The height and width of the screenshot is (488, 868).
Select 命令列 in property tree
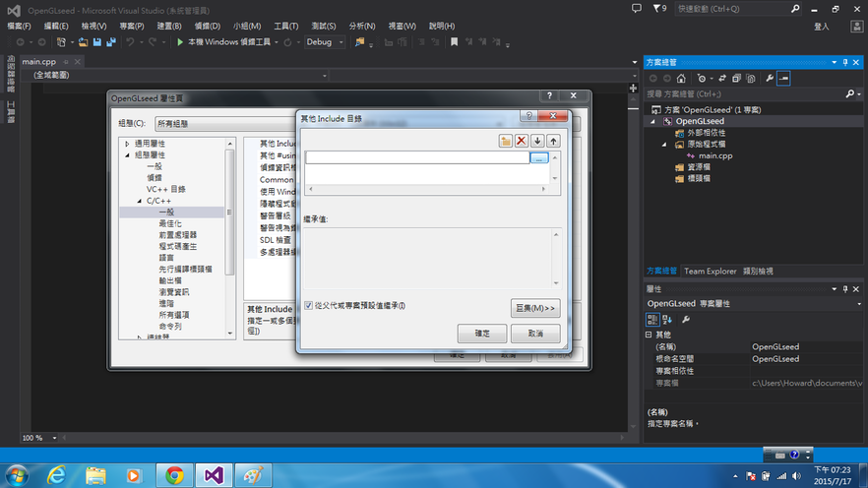click(170, 327)
